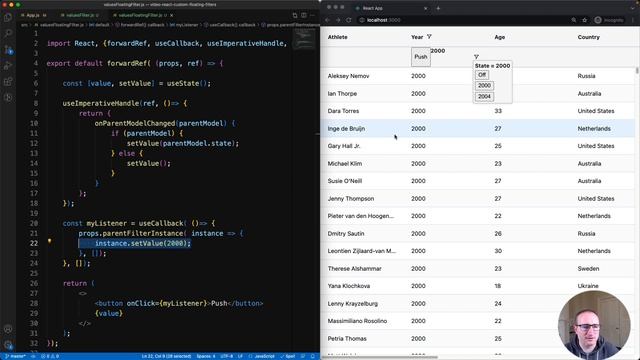Open the Explorer view in VS Code activity bar
Screen dimensions: 640x360
point(8,18)
